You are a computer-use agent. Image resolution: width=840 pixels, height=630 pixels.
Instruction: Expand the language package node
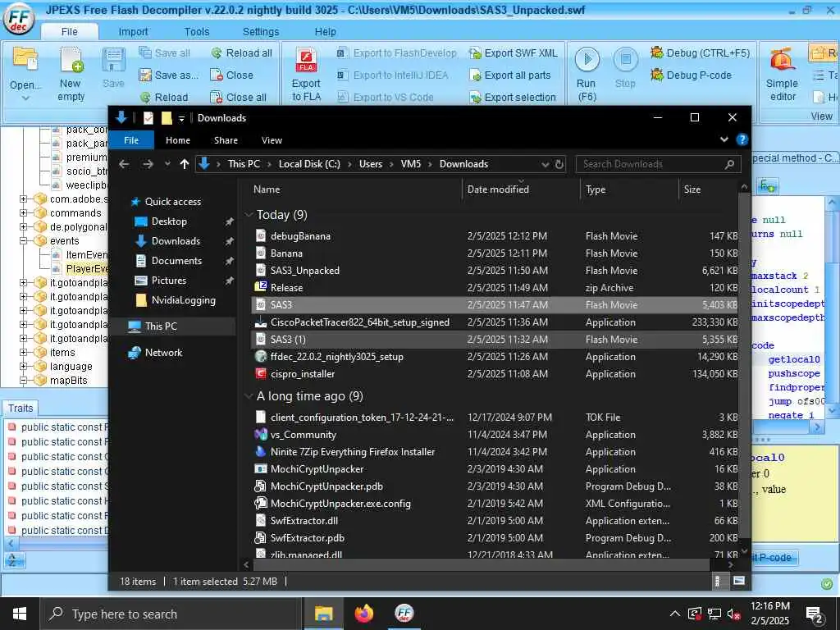pos(23,367)
